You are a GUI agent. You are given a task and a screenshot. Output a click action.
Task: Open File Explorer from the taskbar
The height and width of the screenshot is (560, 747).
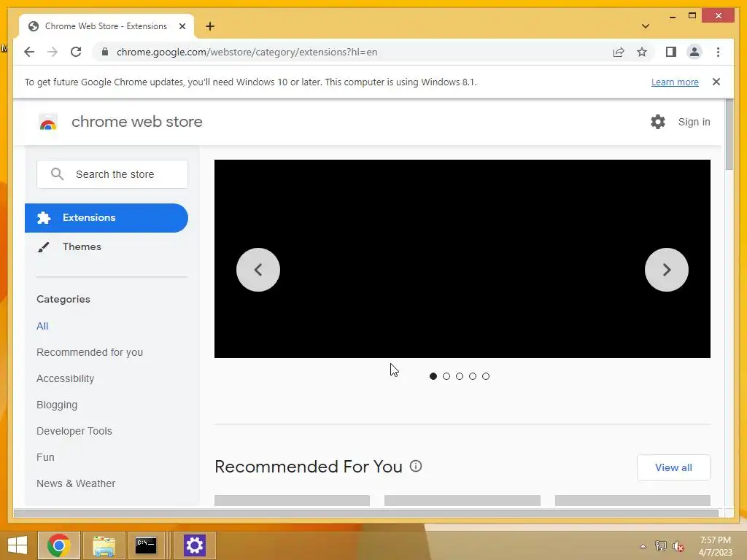tap(104, 545)
